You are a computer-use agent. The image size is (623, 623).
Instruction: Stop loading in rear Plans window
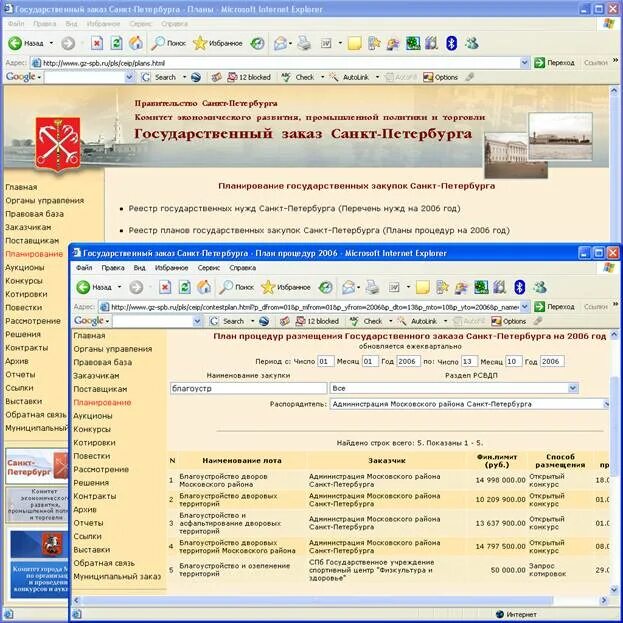pyautogui.click(x=97, y=43)
